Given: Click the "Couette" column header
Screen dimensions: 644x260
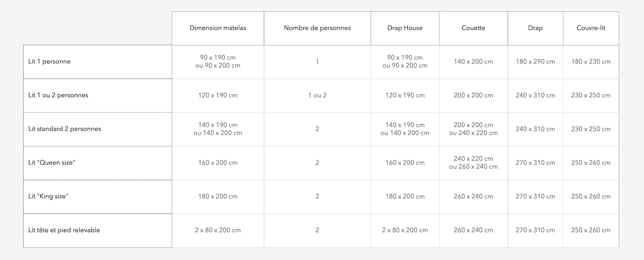Looking at the screenshot, I should (x=473, y=28).
